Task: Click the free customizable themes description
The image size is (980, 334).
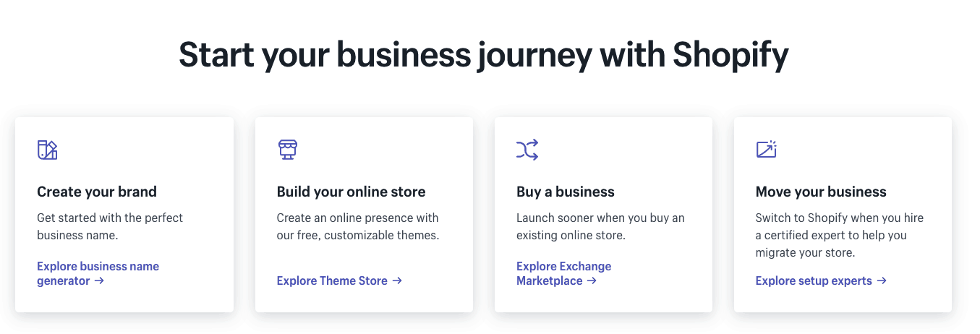Action: pyautogui.click(x=358, y=226)
